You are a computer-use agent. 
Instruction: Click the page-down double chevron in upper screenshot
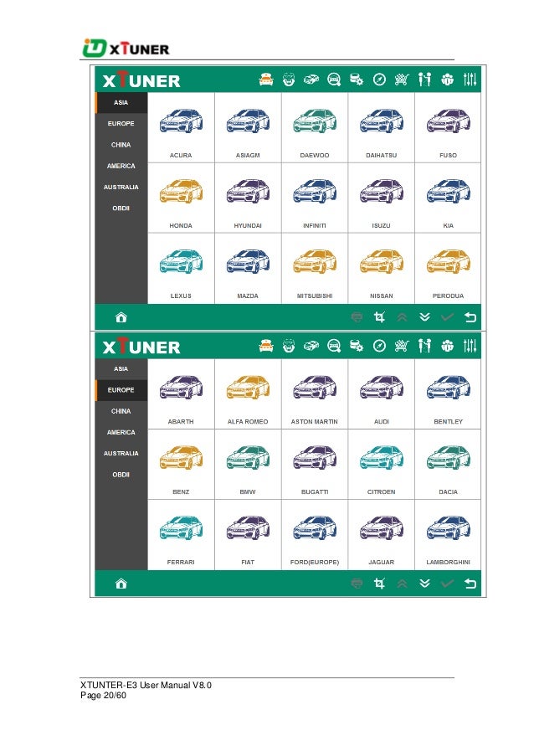[x=424, y=317]
